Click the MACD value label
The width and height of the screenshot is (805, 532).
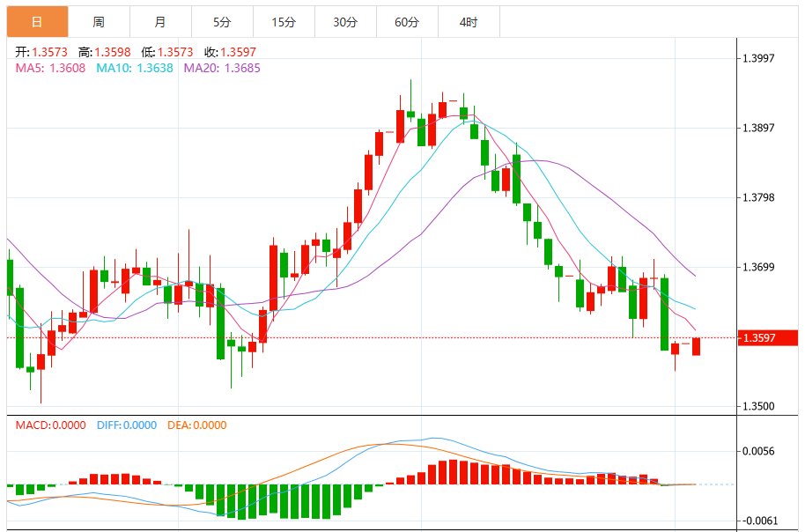click(x=50, y=425)
